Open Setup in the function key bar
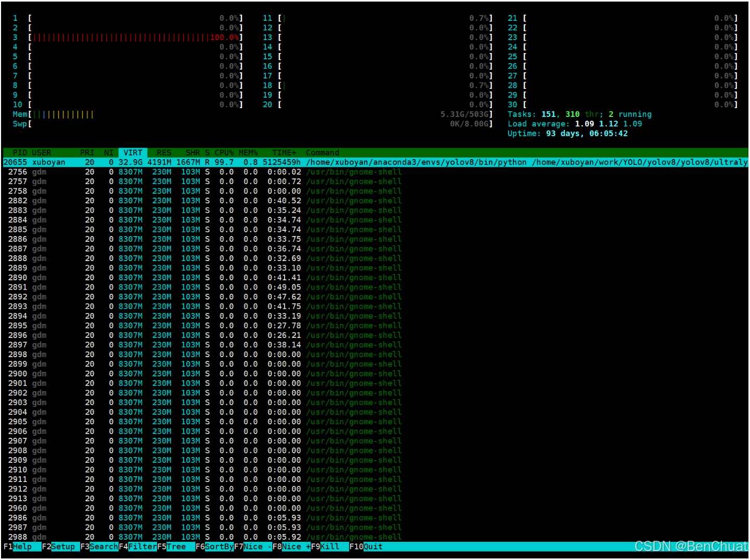750x560 pixels. pyautogui.click(x=60, y=546)
